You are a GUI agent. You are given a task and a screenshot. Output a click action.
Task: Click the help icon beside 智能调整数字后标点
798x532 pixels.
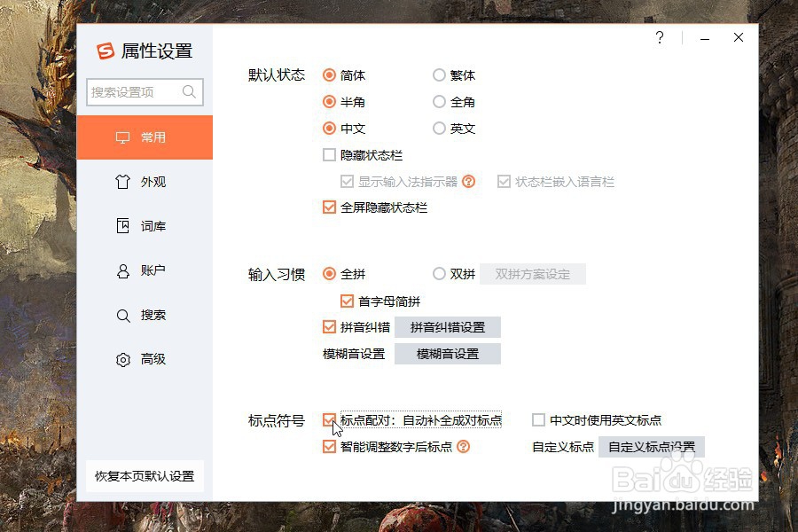pos(463,447)
